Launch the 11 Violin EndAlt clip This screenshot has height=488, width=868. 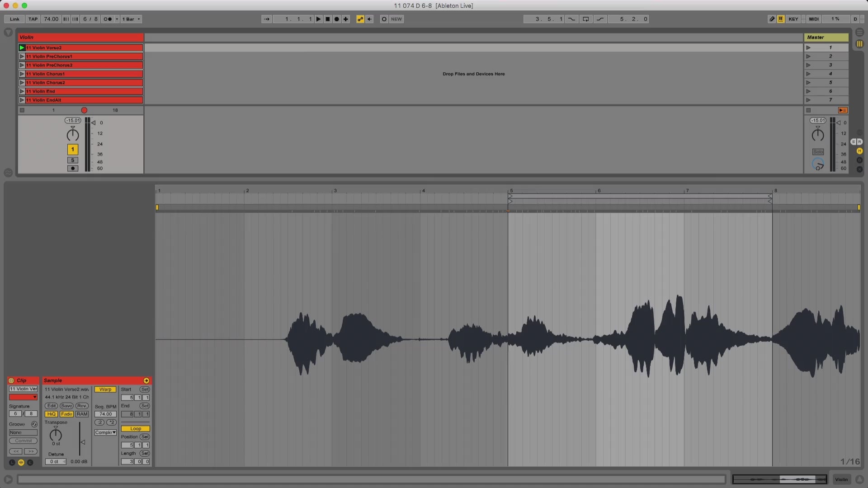click(x=22, y=100)
